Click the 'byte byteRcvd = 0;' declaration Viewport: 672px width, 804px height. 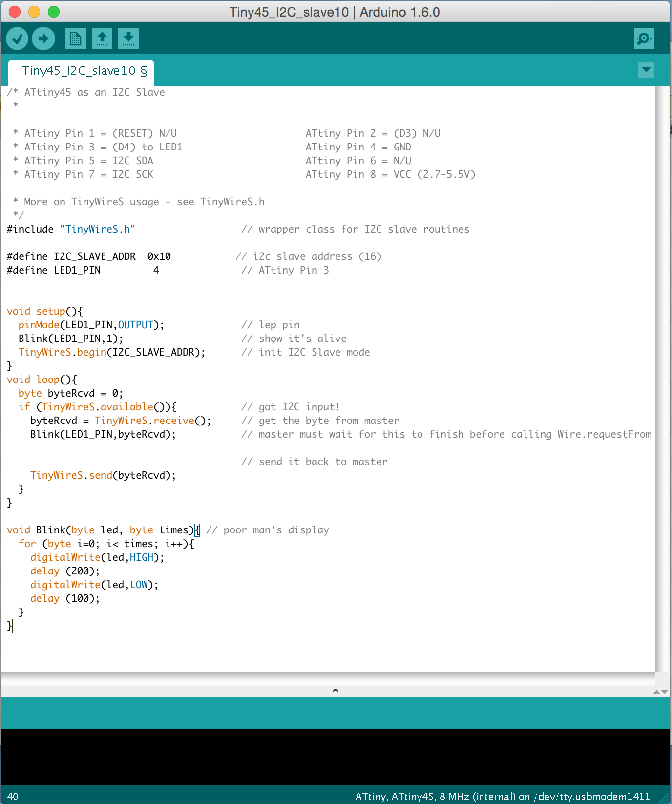[x=71, y=393]
